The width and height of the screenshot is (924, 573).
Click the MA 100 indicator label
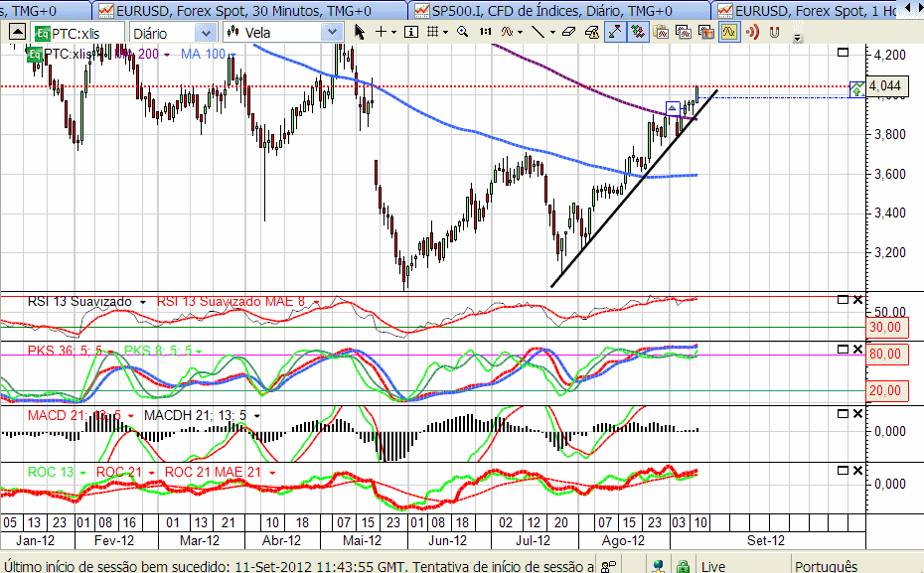tap(204, 55)
